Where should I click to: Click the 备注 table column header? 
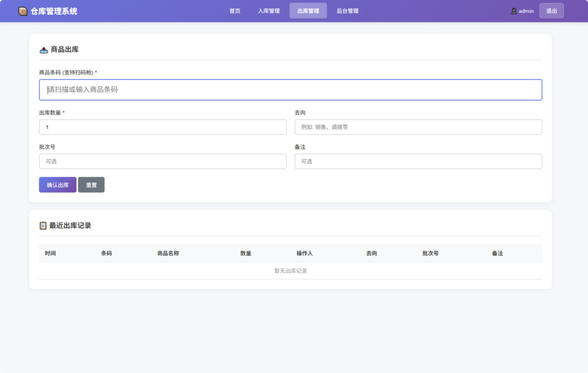[x=497, y=254]
